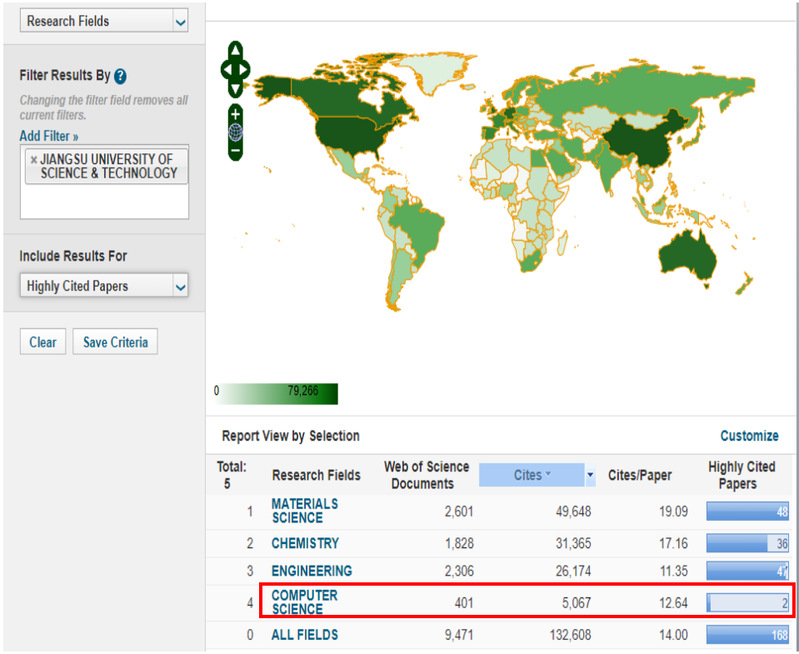Click the Highly Cited Papers bar for Chemistry
The image size is (799, 654).
click(x=748, y=544)
